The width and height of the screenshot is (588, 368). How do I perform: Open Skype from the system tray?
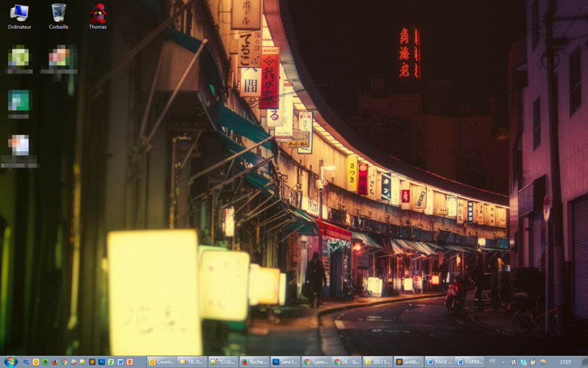coord(523,362)
